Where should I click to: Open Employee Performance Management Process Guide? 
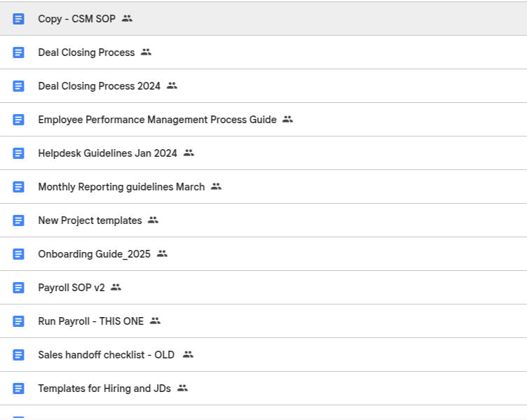(x=157, y=120)
